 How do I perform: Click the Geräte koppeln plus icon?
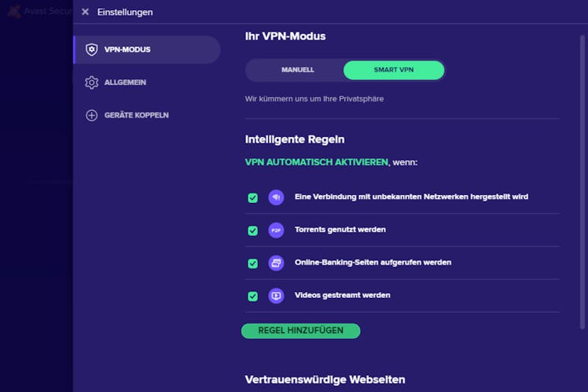[x=91, y=115]
